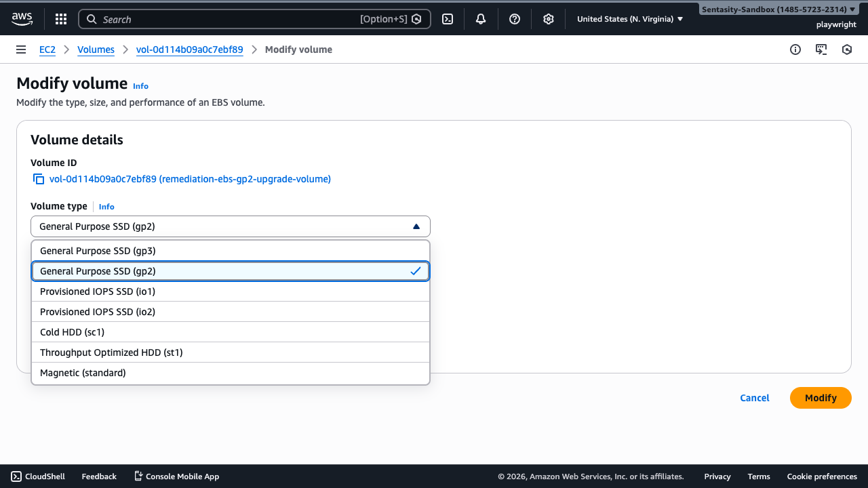Open the help question mark menu
The height and width of the screenshot is (488, 868).
(515, 19)
